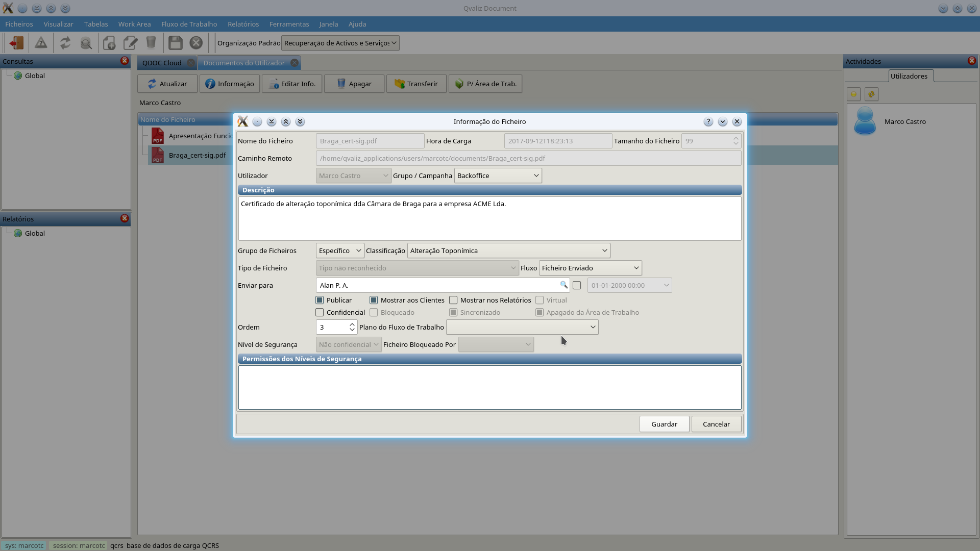Click the exit door icon in toolbar
The width and height of the screenshot is (980, 551).
(x=16, y=43)
